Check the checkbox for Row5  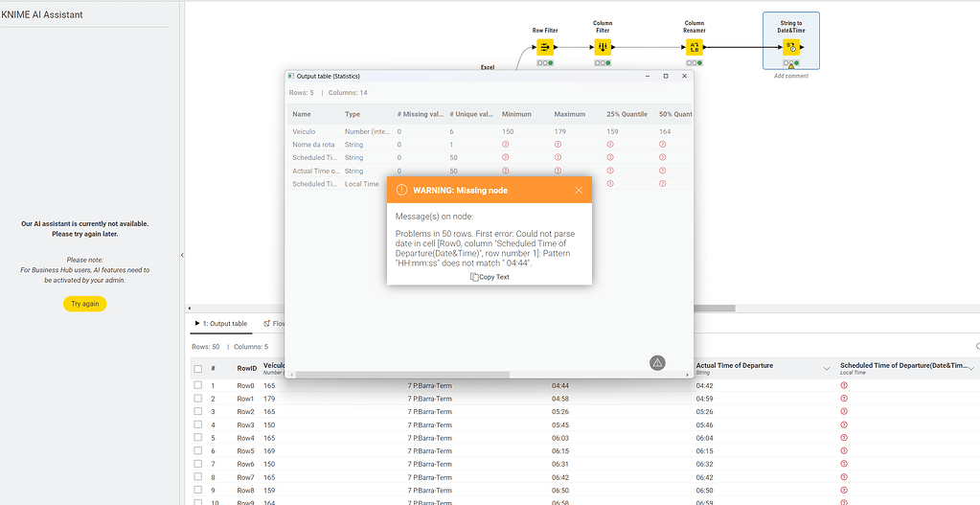coord(198,451)
